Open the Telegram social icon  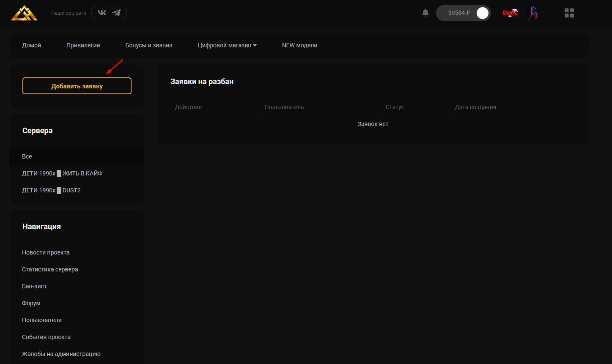(x=116, y=13)
